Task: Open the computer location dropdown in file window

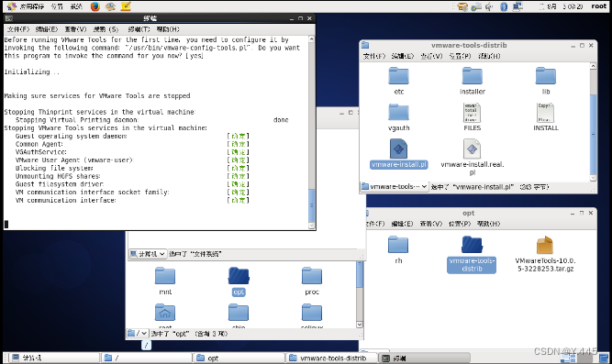Action: click(148, 254)
